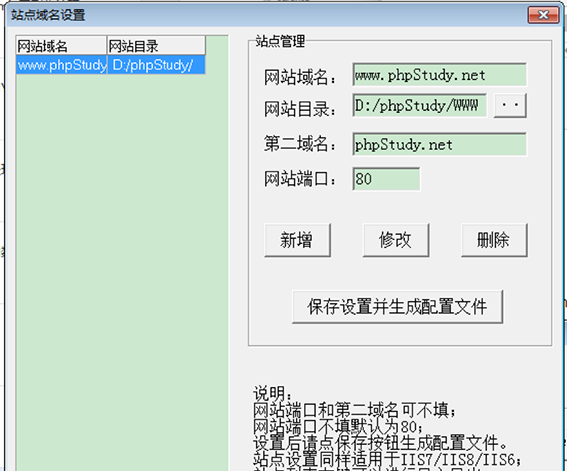The width and height of the screenshot is (567, 471).
Task: Focus the 网站目录 field showing D:/phpStudy/WWW
Action: click(419, 105)
